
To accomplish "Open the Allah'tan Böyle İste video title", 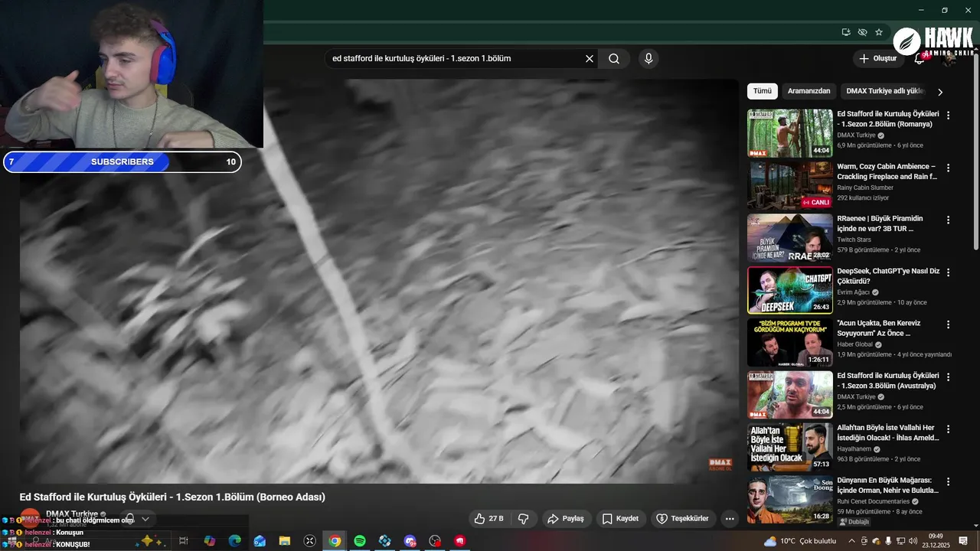I will 888,432.
